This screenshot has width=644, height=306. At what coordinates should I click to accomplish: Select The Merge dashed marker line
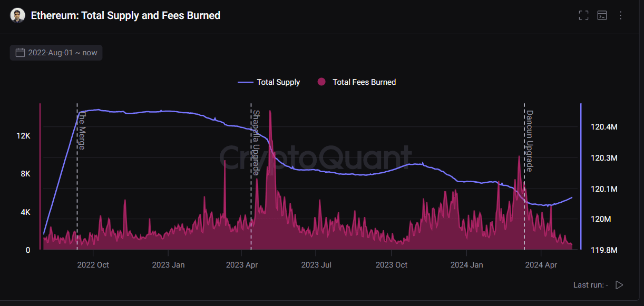(x=77, y=176)
